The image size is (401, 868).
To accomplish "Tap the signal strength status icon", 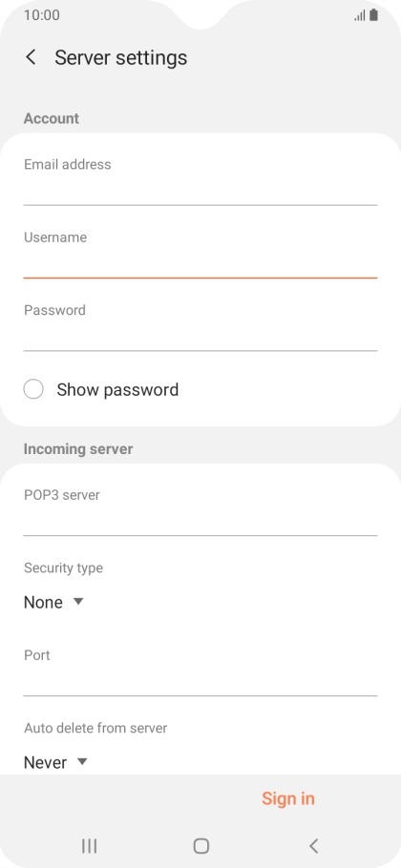I will pyautogui.click(x=360, y=16).
